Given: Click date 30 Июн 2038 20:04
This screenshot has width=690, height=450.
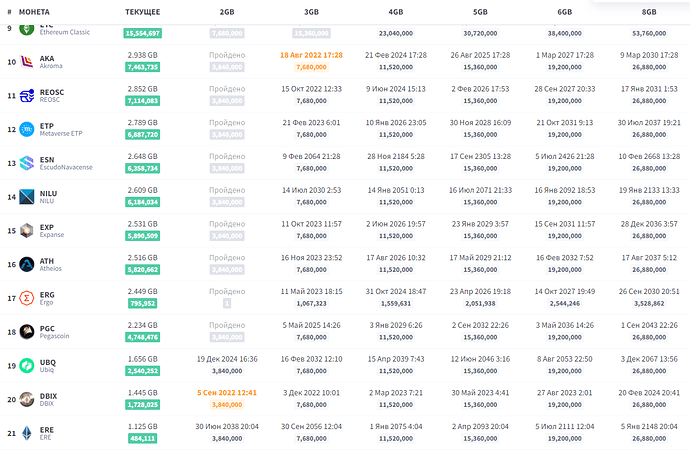Looking at the screenshot, I should 227,426.
